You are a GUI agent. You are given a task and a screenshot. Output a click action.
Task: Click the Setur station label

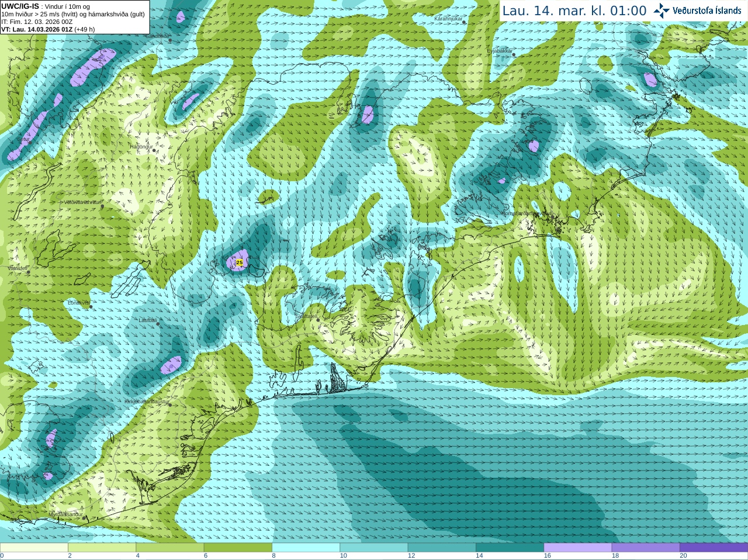click(x=23, y=140)
